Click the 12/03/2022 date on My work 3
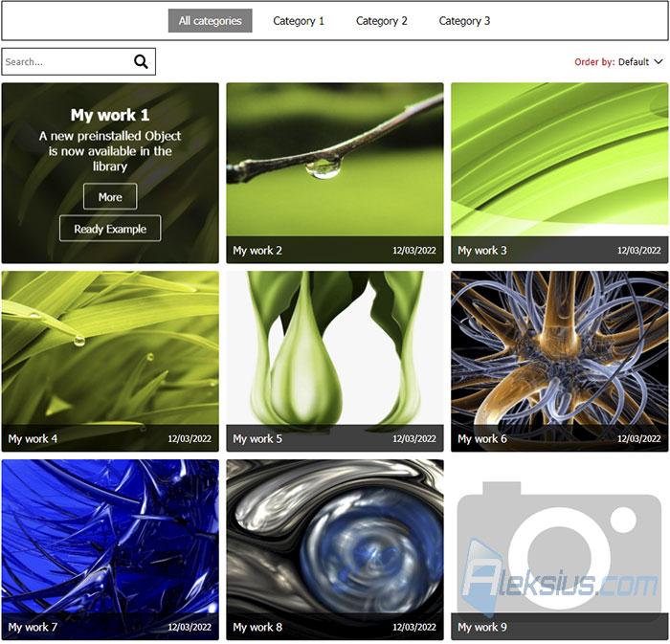Screen dimensions: 670x644 click(639, 251)
